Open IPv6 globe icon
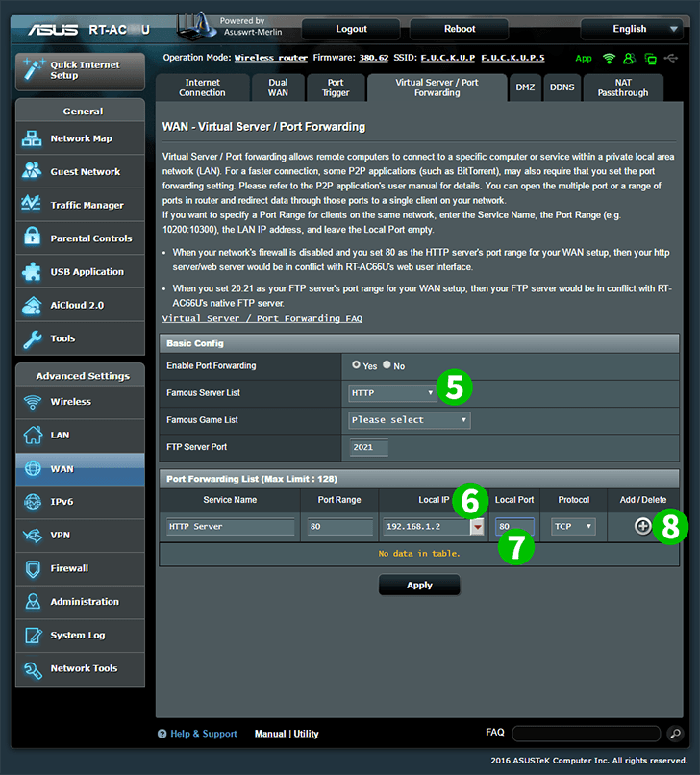700x775 pixels. [33, 502]
